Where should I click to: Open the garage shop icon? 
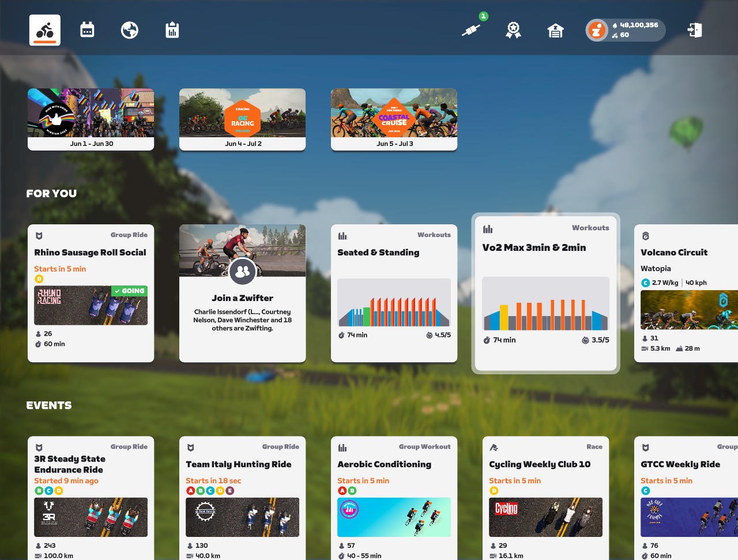click(555, 30)
